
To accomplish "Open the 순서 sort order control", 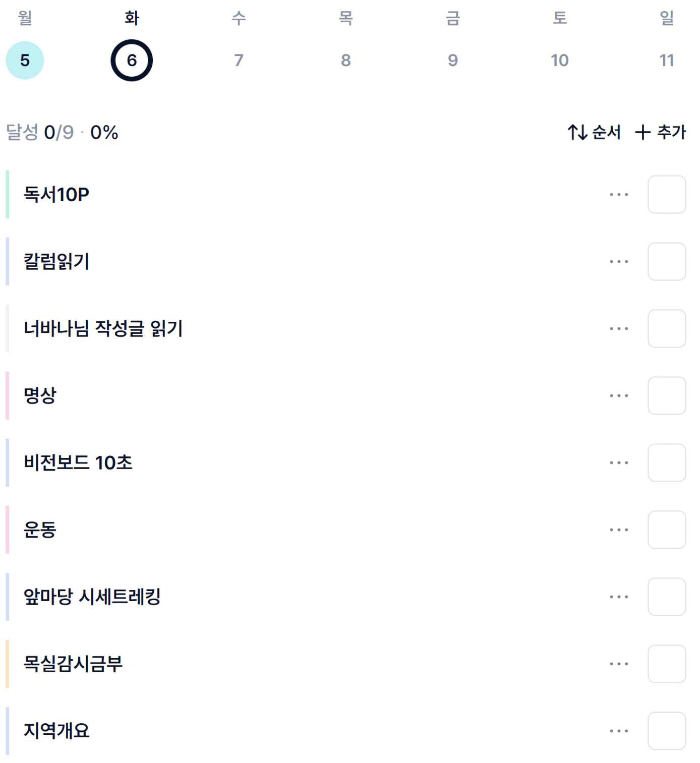I will [x=594, y=133].
